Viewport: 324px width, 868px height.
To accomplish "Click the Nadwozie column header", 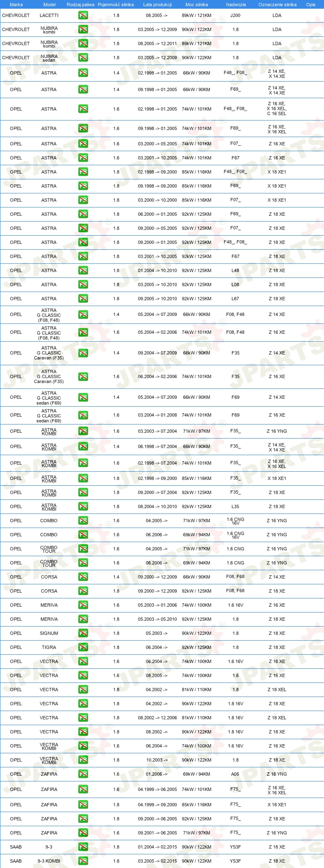I will (236, 5).
